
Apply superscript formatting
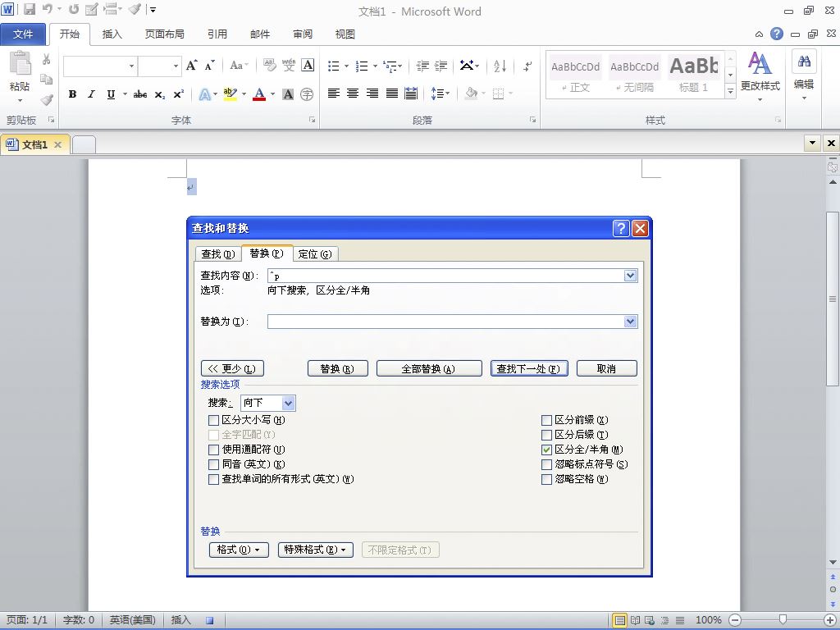pyautogui.click(x=178, y=94)
